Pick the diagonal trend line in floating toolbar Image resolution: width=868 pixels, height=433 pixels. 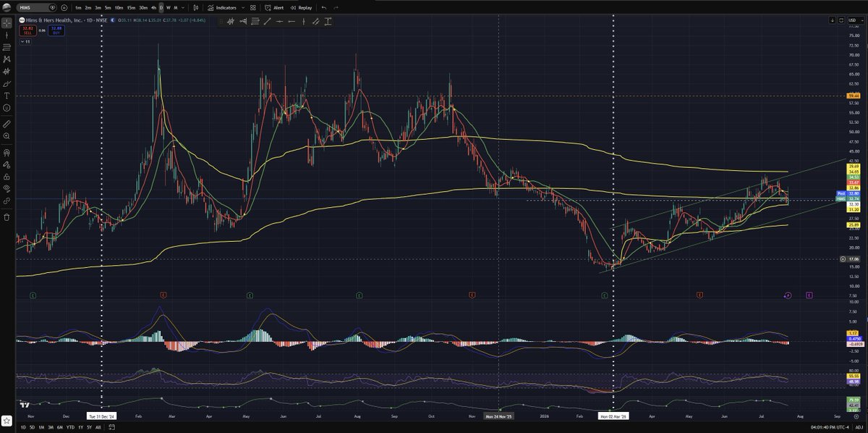tap(267, 22)
